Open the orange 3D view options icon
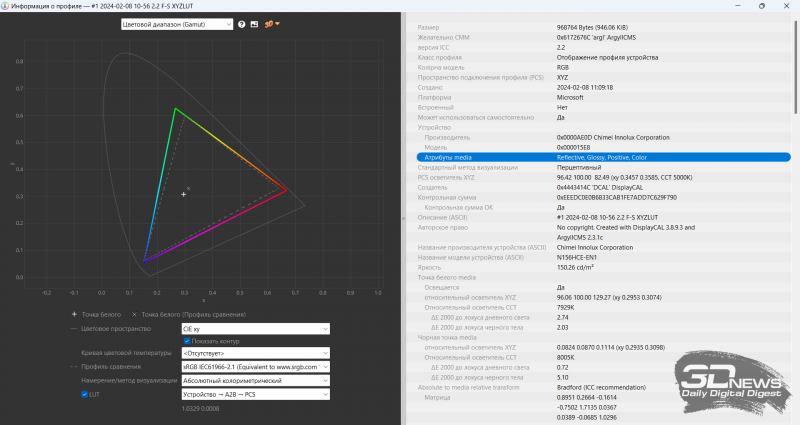 [270, 24]
